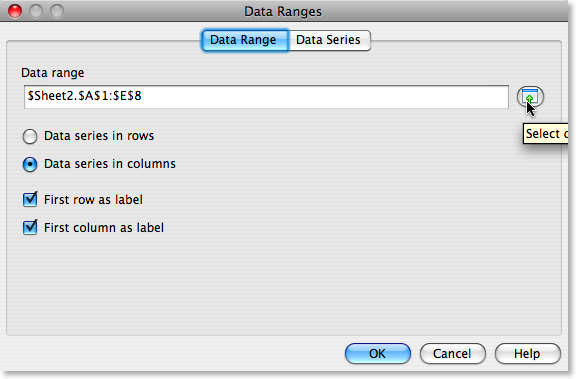Open the Help button
Image resolution: width=576 pixels, height=379 pixels.
528,354
